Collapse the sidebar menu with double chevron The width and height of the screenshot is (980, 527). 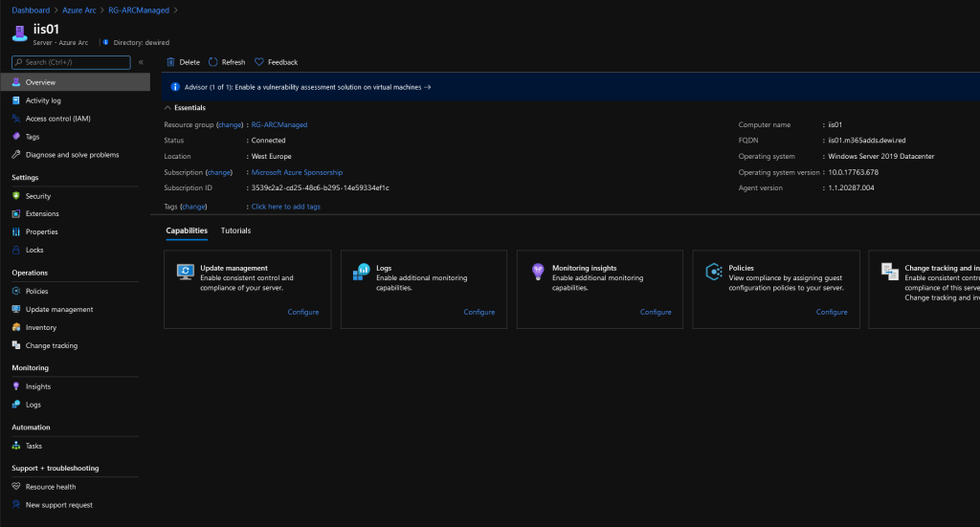point(141,62)
